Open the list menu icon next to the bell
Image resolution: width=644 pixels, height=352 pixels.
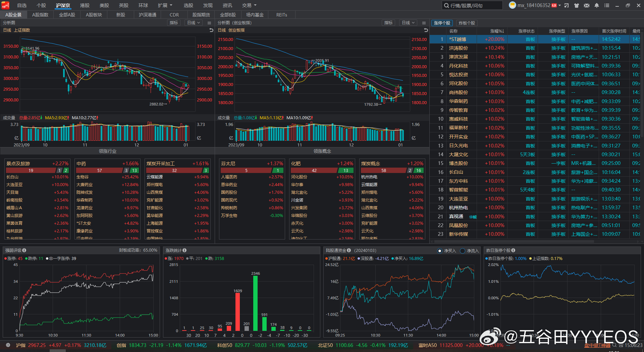tap(607, 5)
